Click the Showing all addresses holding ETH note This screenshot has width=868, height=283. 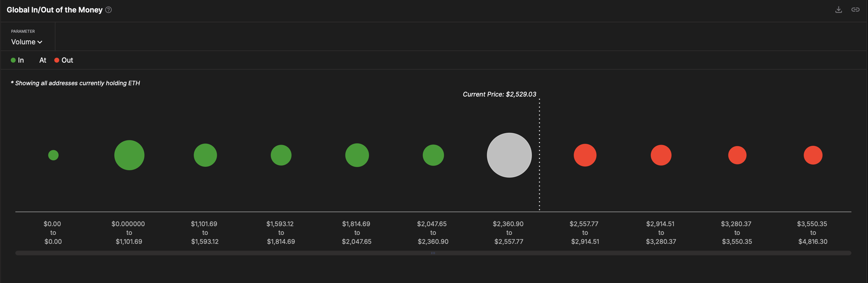(75, 83)
